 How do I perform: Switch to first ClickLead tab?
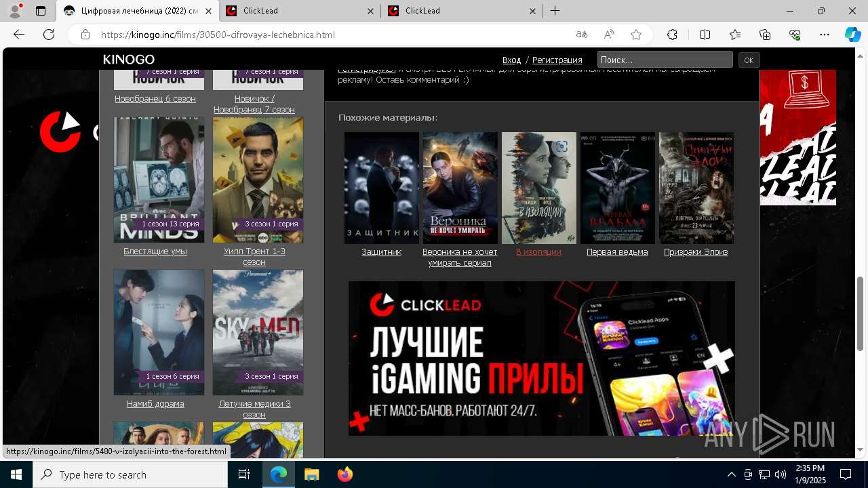[298, 11]
